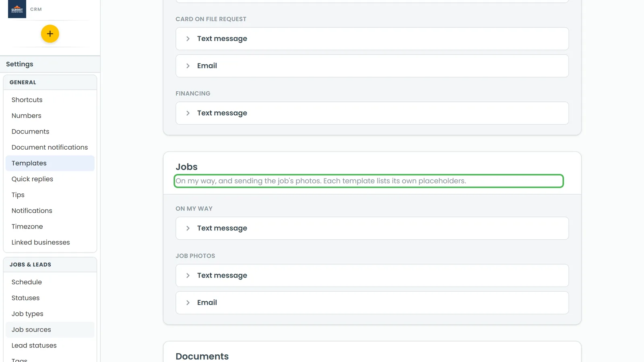644x362 pixels.
Task: Click the GENERAL section header
Action: pos(23,82)
